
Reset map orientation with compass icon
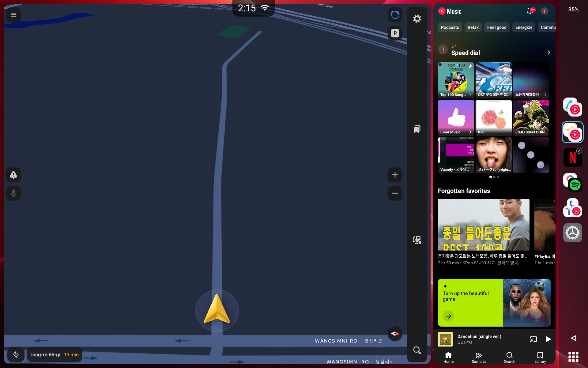click(395, 334)
